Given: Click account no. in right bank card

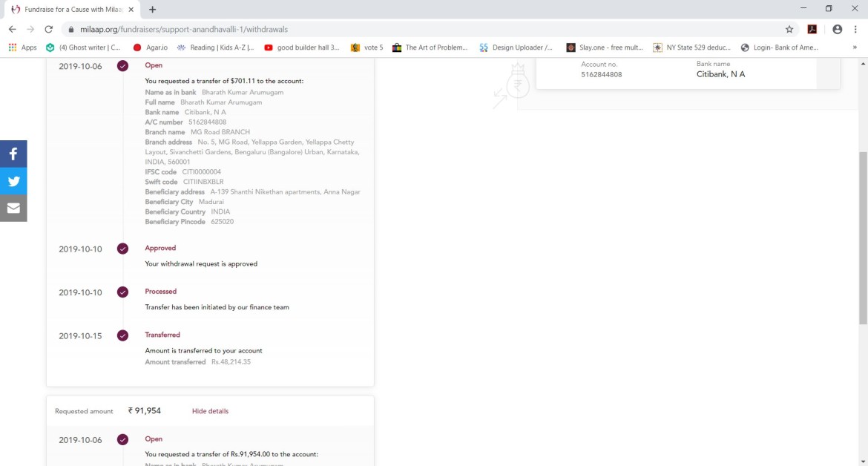Looking at the screenshot, I should (x=601, y=74).
